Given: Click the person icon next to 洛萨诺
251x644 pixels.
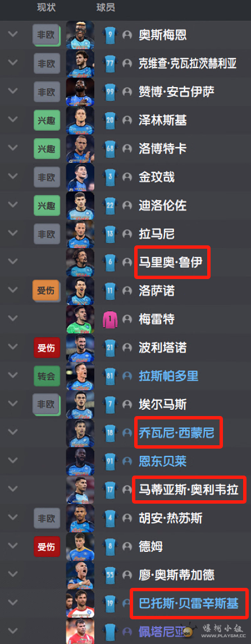Looking at the screenshot, I should 127,291.
